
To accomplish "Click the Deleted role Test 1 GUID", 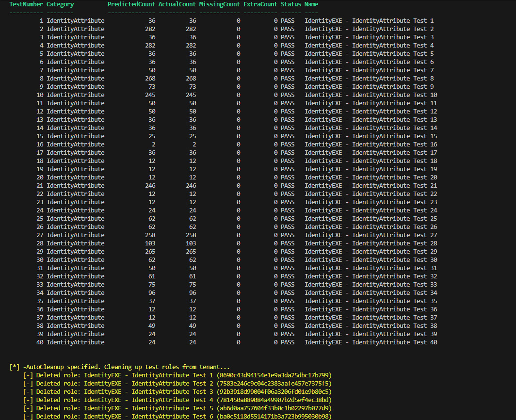I will tap(274, 375).
